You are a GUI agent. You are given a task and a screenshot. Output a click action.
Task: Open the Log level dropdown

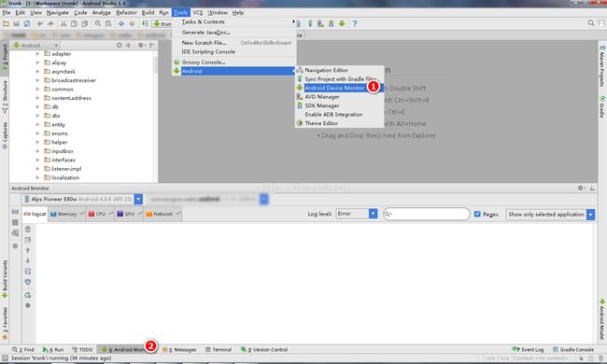pos(373,214)
